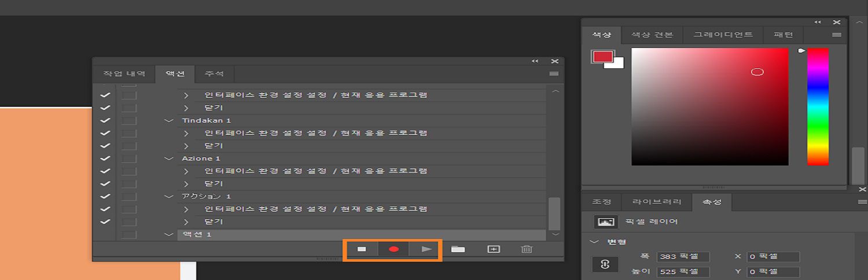Collapse the アクション 1 action

[x=169, y=196]
